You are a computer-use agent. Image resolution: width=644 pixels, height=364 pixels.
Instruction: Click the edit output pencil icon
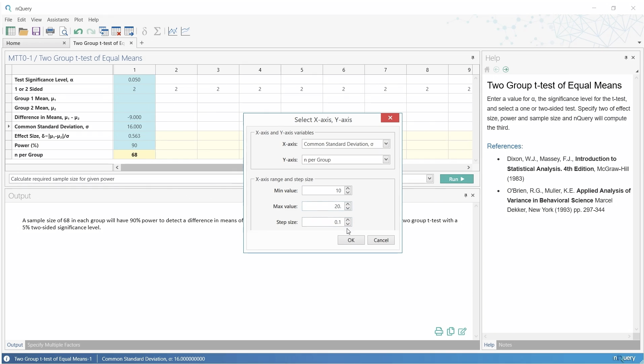coord(462,331)
